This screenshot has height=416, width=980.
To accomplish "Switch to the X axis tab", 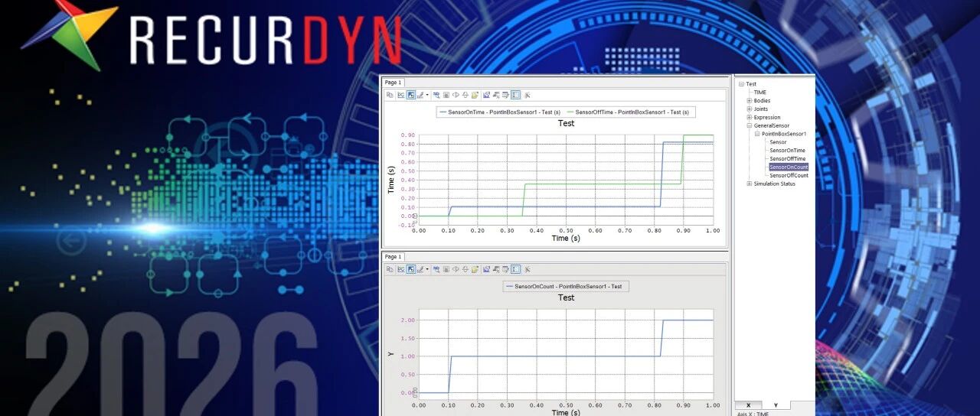I will (748, 405).
